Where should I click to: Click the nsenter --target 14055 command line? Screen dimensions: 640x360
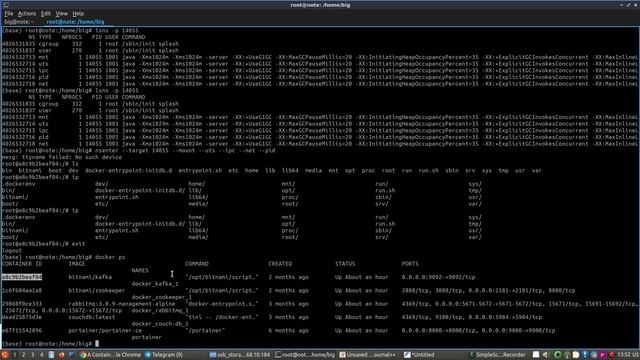tap(139, 151)
